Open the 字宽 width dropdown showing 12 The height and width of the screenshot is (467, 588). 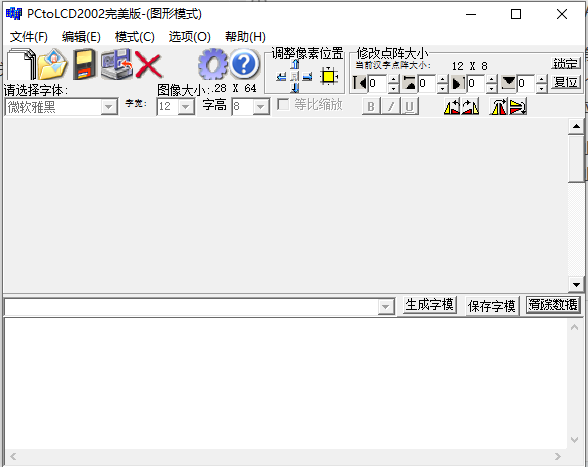coord(186,107)
